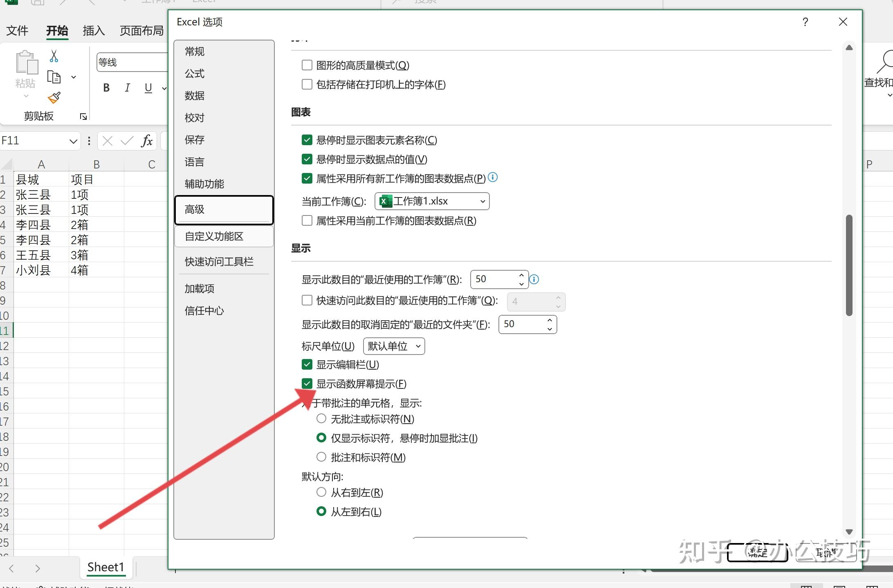Decrease recent folders count spinner
The width and height of the screenshot is (893, 588).
[550, 329]
